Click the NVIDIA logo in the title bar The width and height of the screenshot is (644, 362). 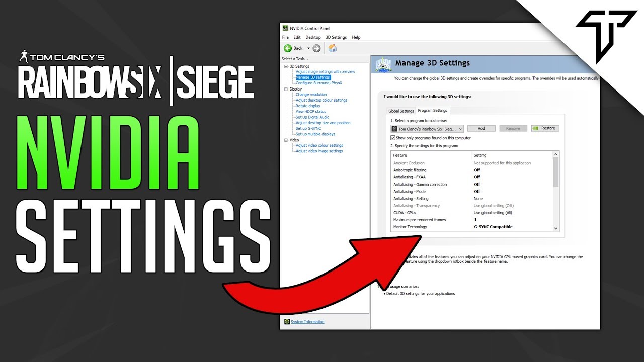(x=285, y=28)
